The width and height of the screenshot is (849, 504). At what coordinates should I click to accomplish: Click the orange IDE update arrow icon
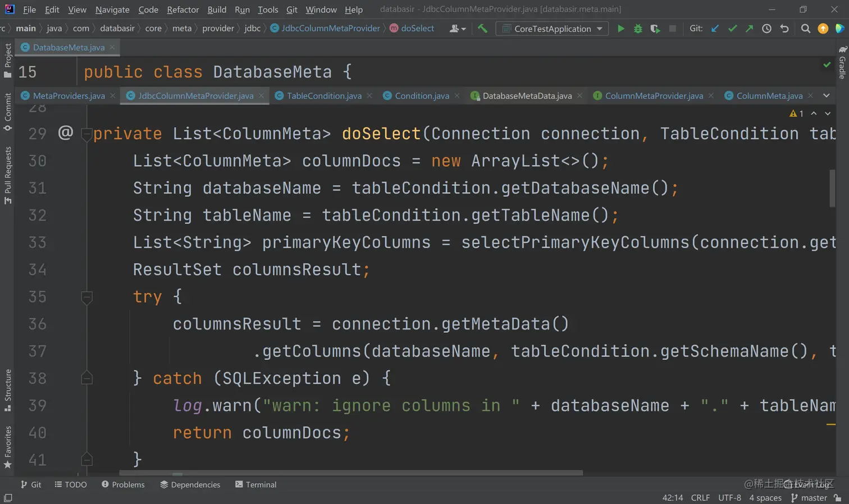click(x=823, y=28)
